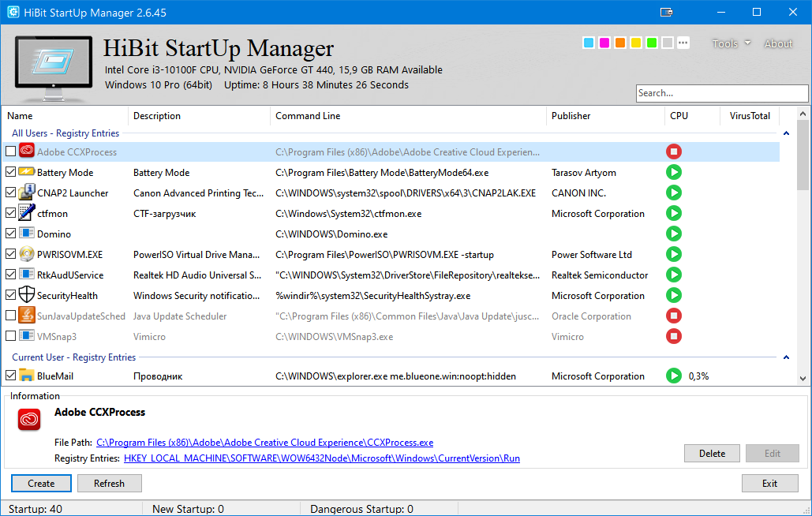Click the HiBit monitor logo image
This screenshot has width=812, height=516.
54,67
